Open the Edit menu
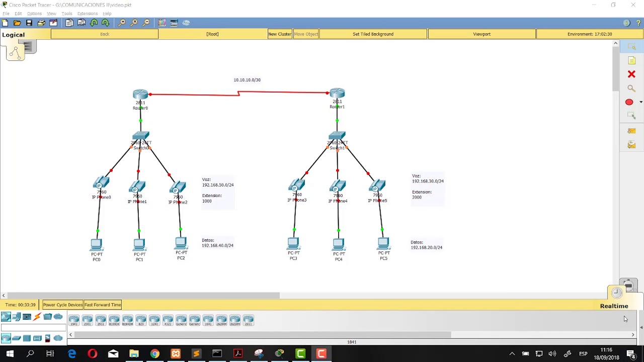Viewport: 644px width, 362px height. click(18, 14)
